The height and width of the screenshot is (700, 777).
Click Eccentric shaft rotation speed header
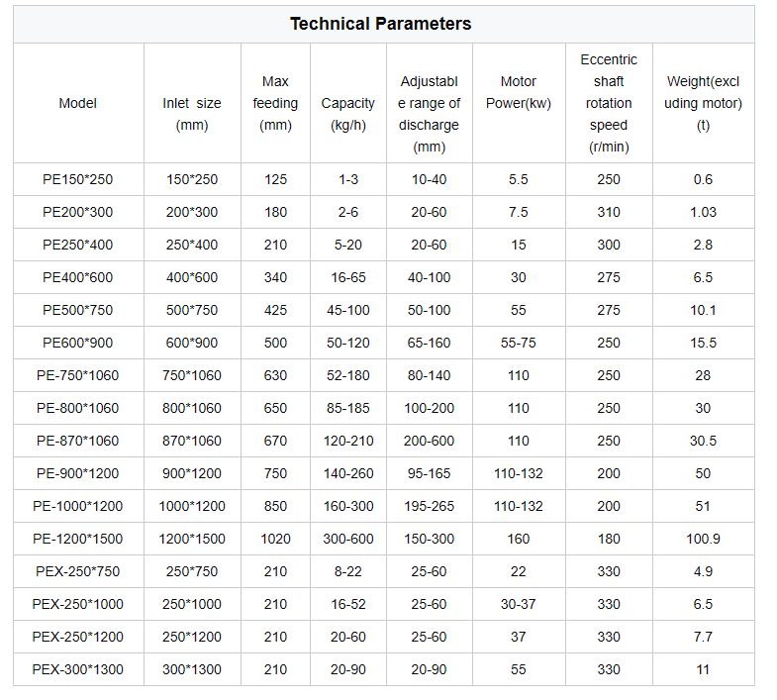pos(609,103)
